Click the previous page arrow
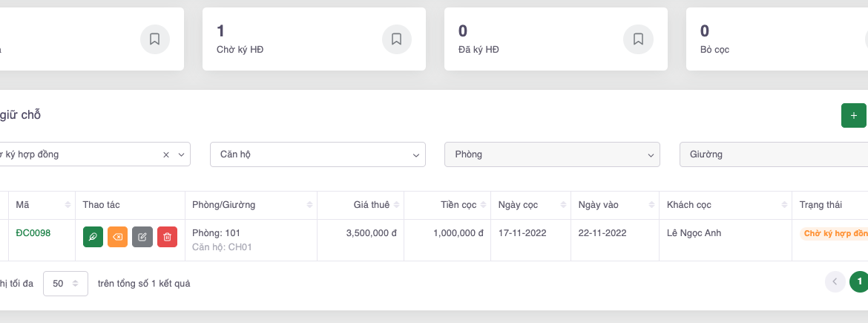Screen dimensions: 868x323 click(835, 281)
